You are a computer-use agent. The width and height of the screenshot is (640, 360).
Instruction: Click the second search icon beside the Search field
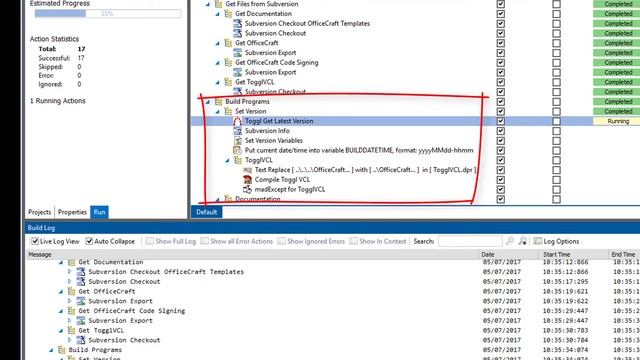pyautogui.click(x=522, y=241)
